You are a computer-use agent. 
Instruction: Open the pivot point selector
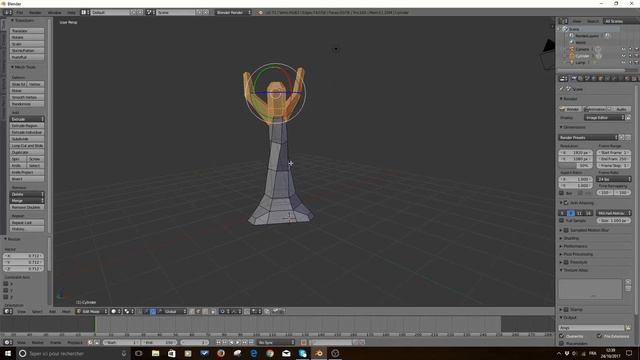click(x=129, y=311)
